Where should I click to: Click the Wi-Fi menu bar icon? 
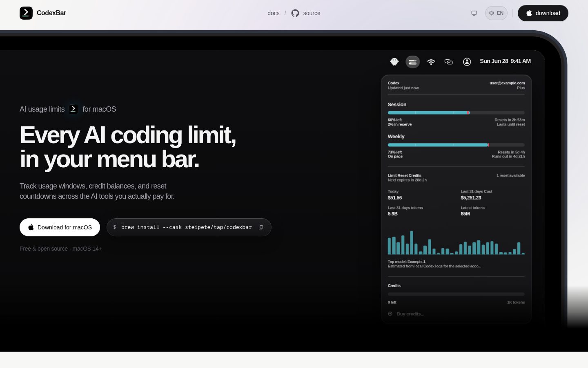(431, 62)
